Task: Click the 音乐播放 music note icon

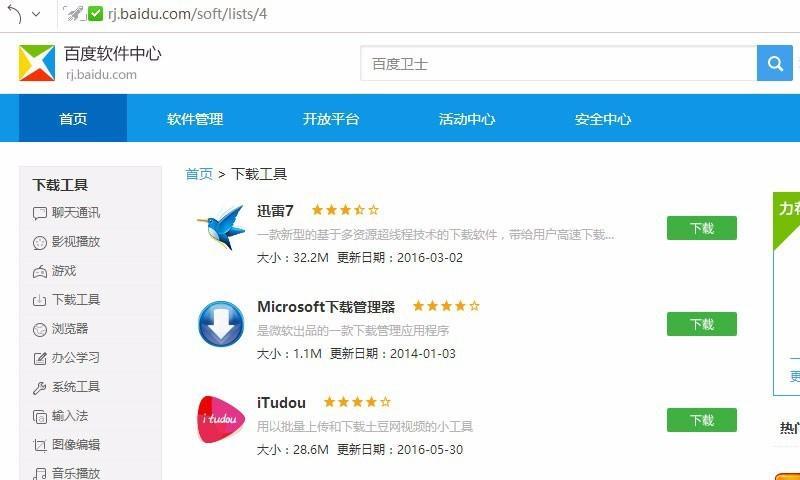Action: 39,474
